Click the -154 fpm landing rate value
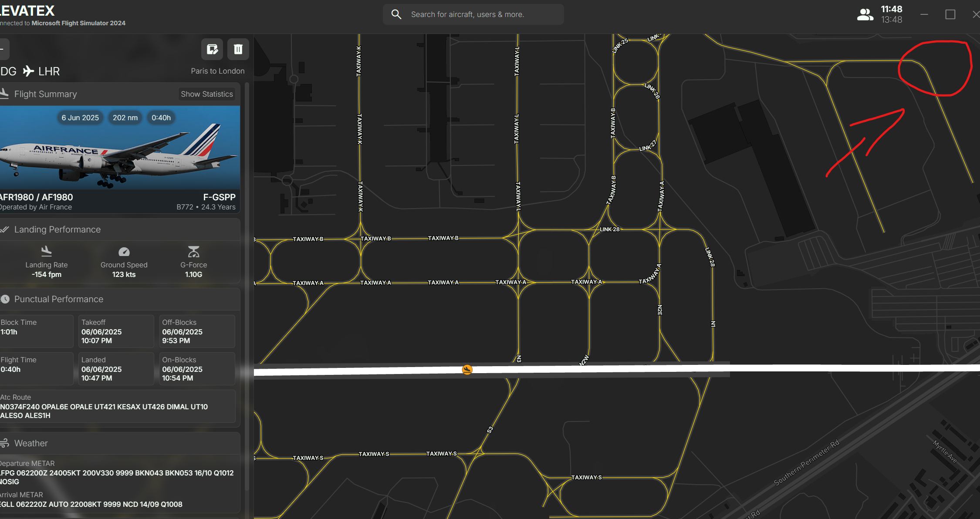This screenshot has height=519, width=980. [x=47, y=274]
